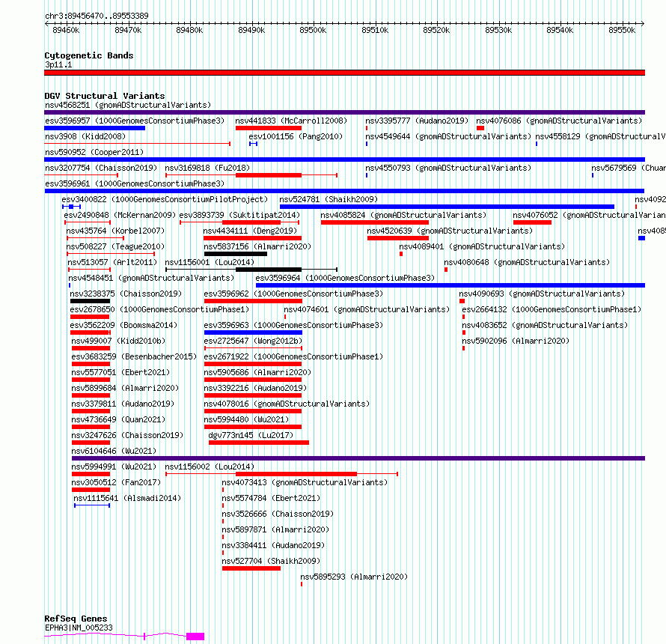Open the nsv3395777 Audano2019 variant label
This screenshot has width=666, height=644.
pos(417,121)
